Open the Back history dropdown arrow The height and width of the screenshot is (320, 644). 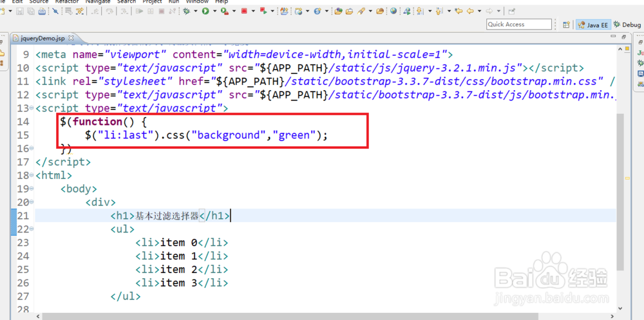479,11
